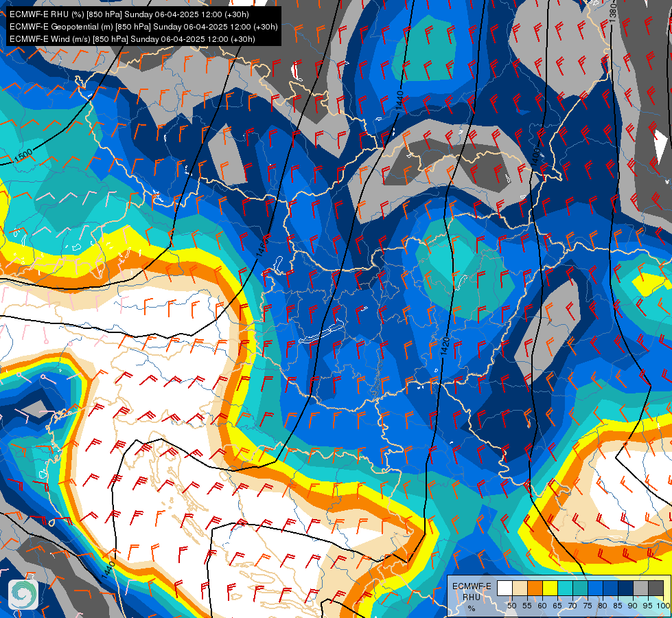This screenshot has width=672, height=618.
Task: Click the legend value 90
Action: pos(633,606)
